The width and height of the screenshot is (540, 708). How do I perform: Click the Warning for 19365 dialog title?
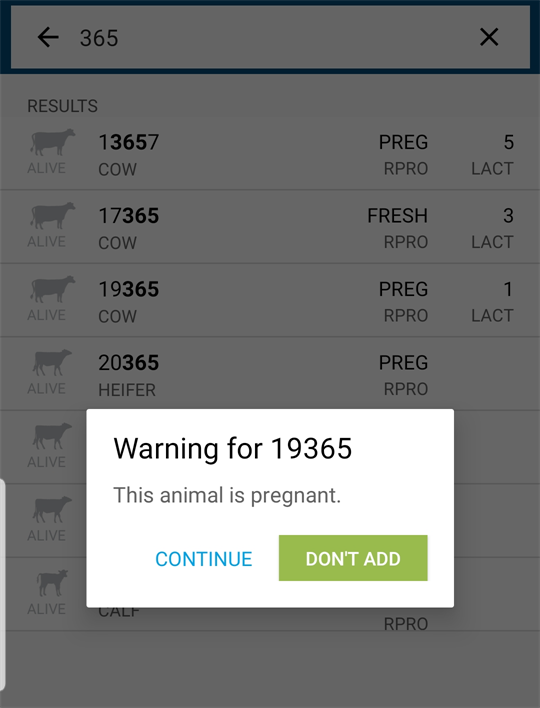click(x=233, y=448)
